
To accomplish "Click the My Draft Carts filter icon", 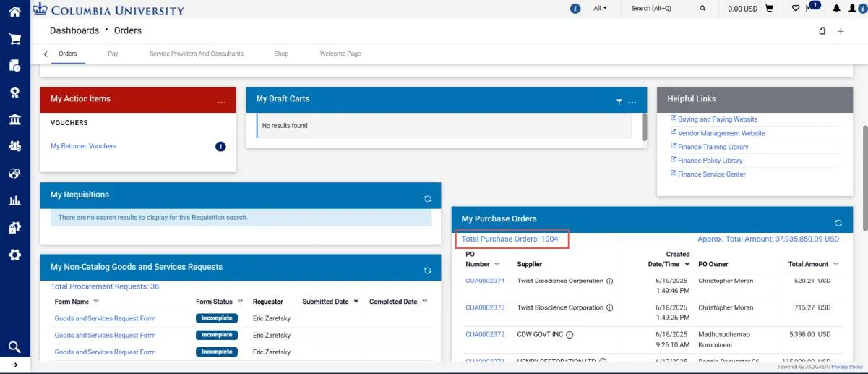I will 619,102.
